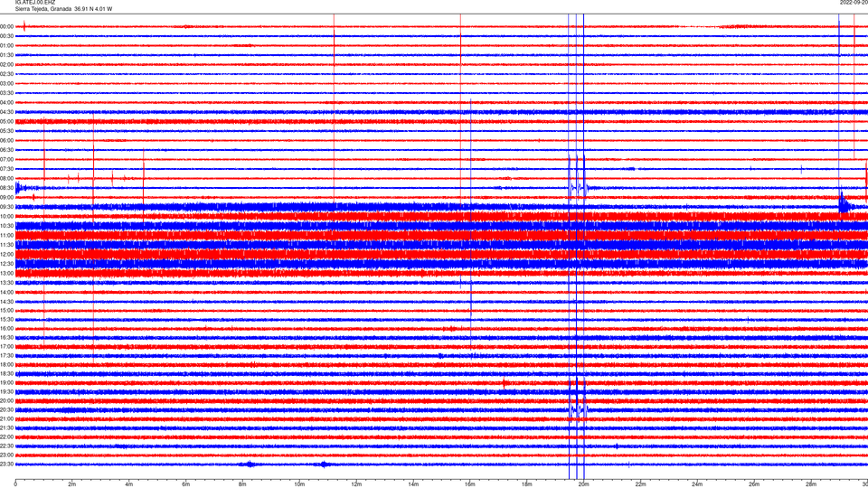The image size is (868, 488).
Task: Click the 10:00 time label
Action: pyautogui.click(x=6, y=216)
